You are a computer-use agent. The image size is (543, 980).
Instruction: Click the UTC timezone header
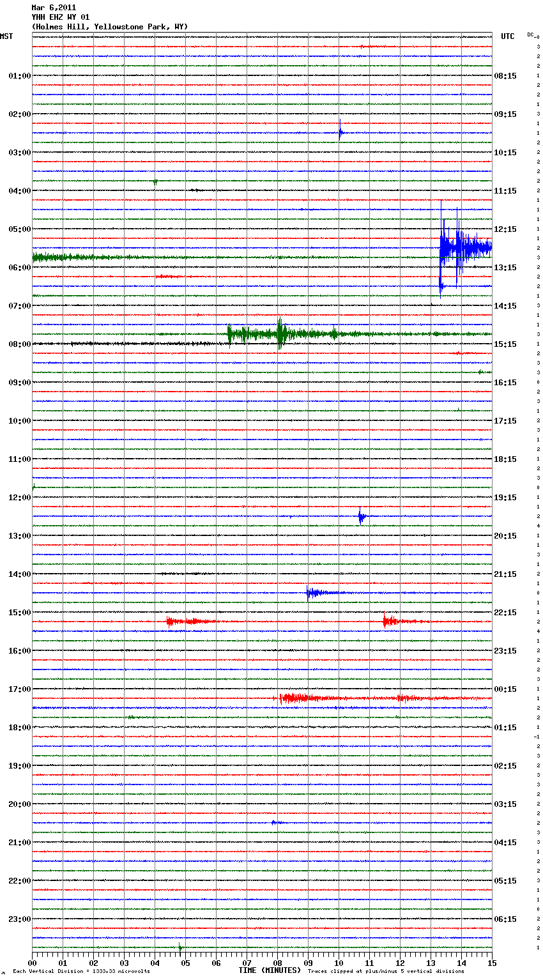pyautogui.click(x=508, y=36)
